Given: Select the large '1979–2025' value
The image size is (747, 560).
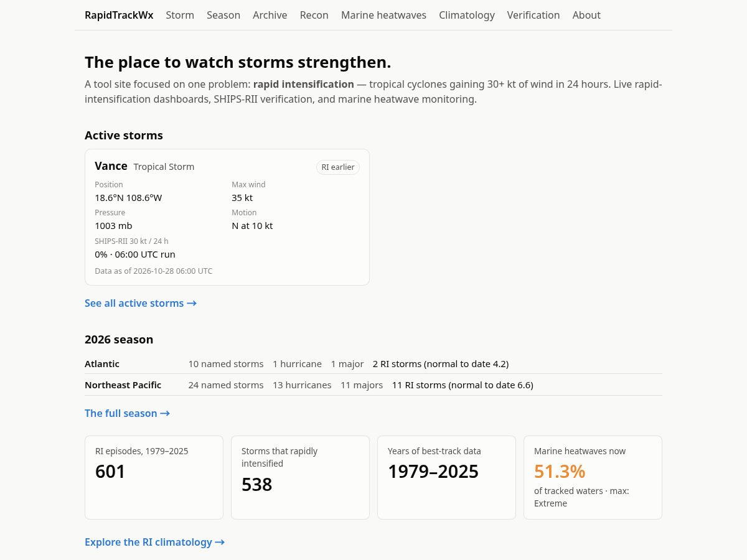Looking at the screenshot, I should click(x=433, y=472).
